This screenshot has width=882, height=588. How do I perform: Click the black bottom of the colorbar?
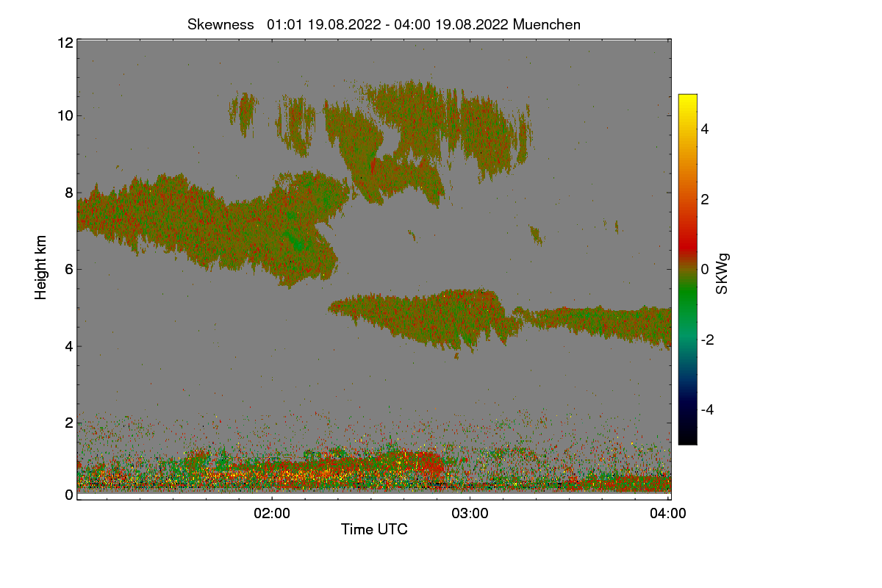tap(687, 437)
